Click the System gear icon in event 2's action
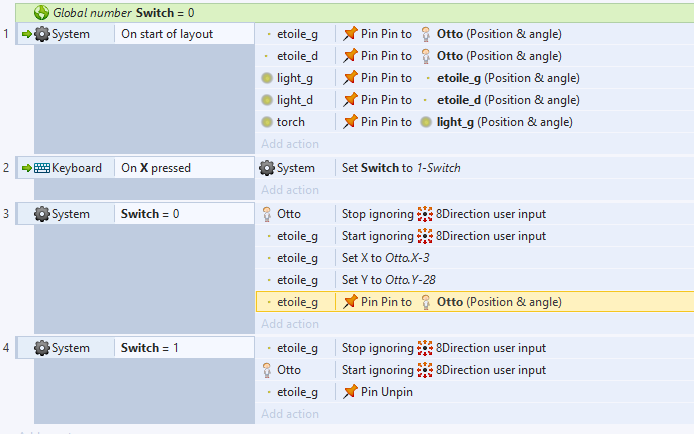 (267, 168)
